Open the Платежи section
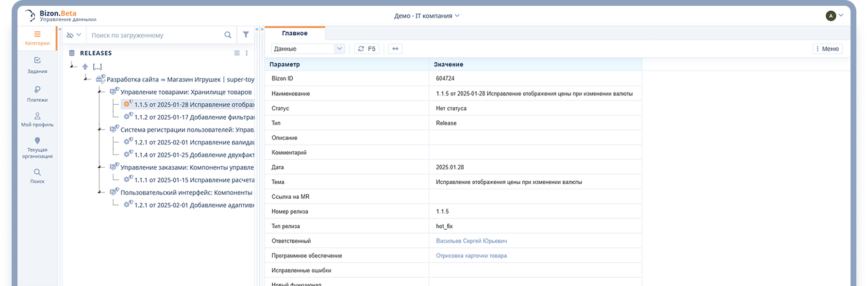Image resolution: width=868 pixels, height=286 pixels. coord(37,94)
